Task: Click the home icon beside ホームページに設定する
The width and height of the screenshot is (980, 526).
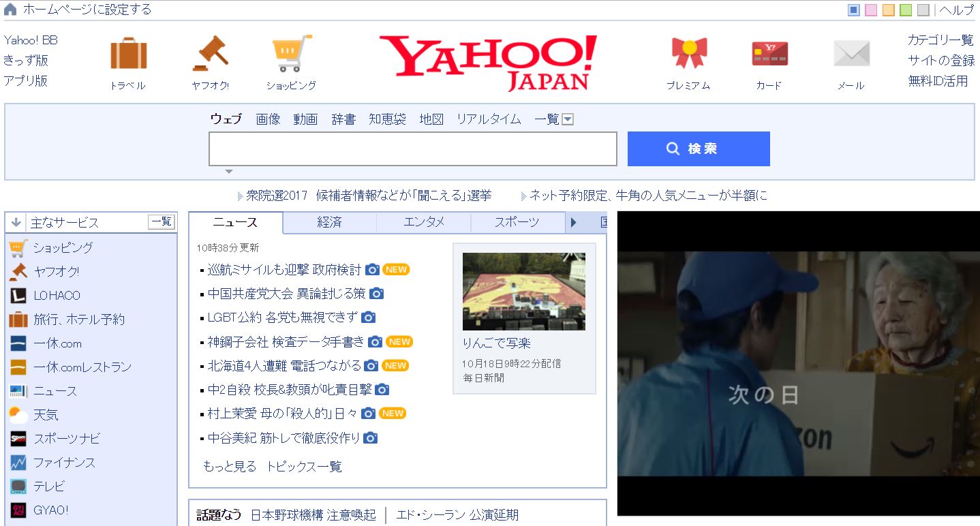Action: [x=10, y=10]
